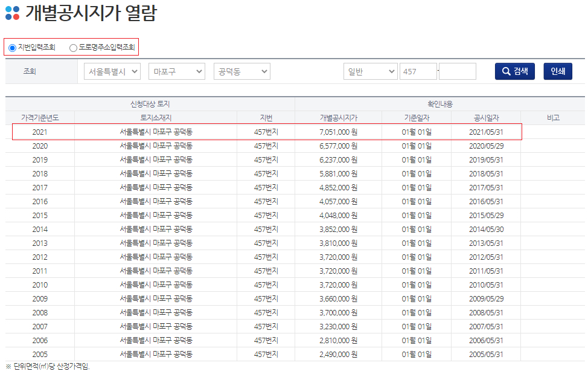Click the year 2020 cell
Viewport: 588px width, 380px height.
(40, 146)
